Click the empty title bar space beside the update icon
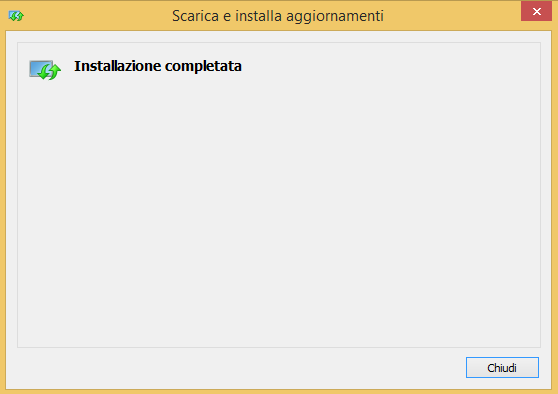The height and width of the screenshot is (394, 558). (96, 16)
